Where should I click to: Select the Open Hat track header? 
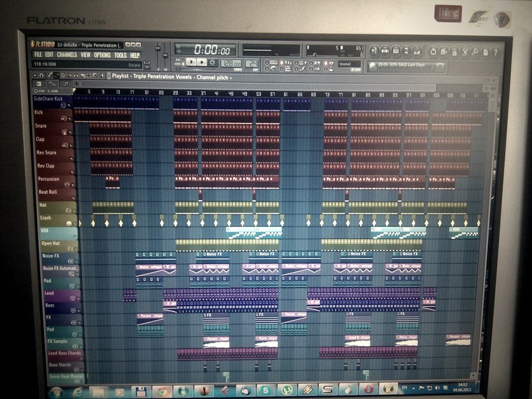click(60, 245)
